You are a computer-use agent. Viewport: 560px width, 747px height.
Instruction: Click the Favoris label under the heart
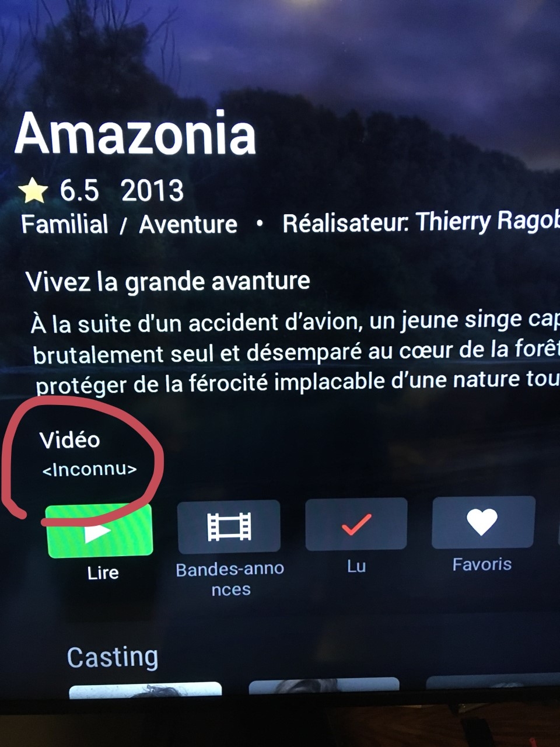(x=482, y=564)
